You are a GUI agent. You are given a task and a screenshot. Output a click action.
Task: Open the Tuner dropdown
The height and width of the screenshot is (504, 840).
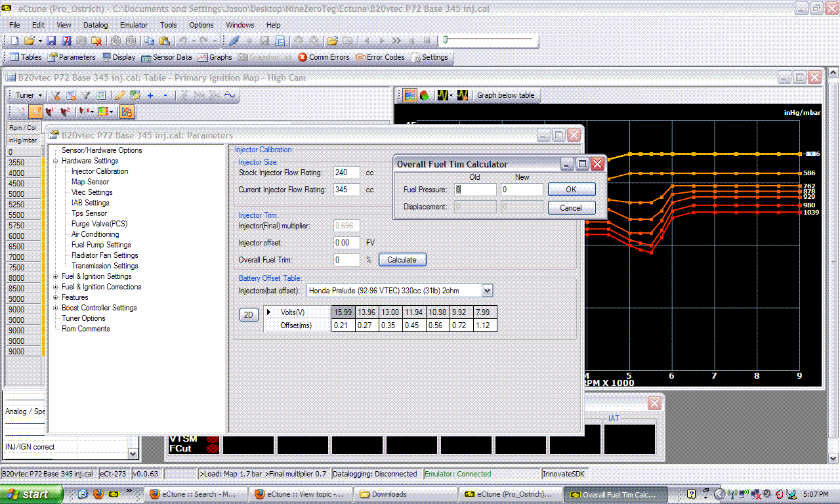tap(30, 95)
